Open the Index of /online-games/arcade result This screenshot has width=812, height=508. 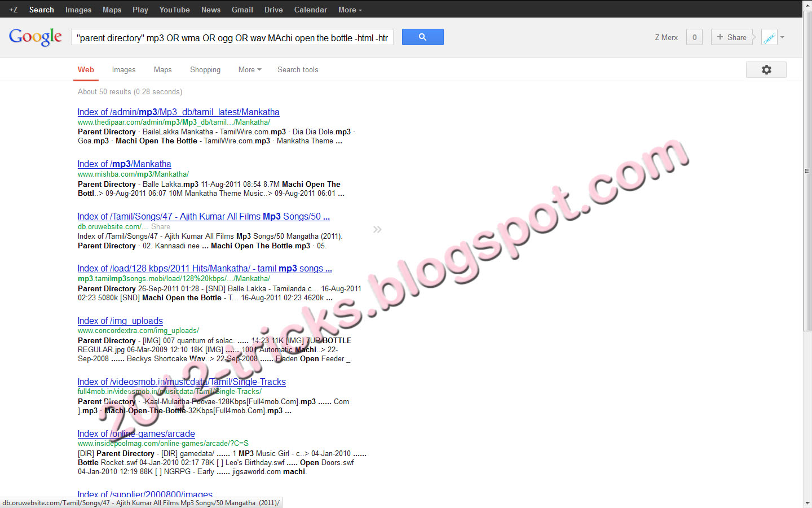tap(136, 433)
